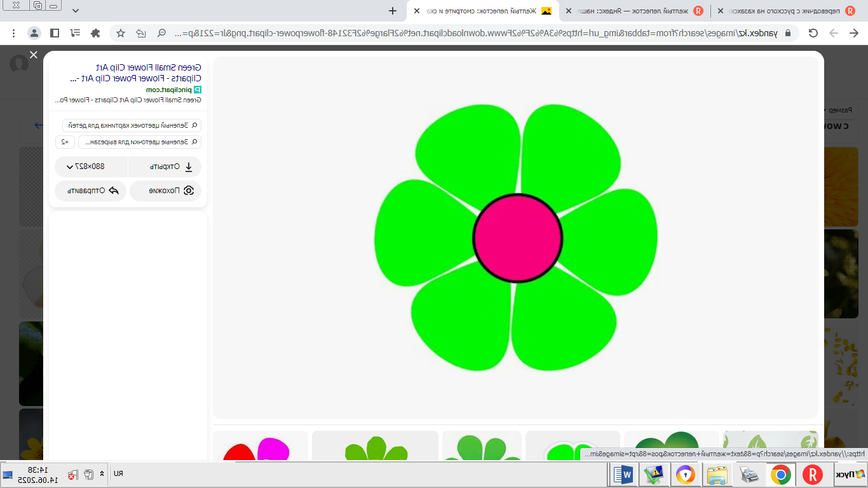This screenshot has width=868, height=488.
Task: Click the Похожие similar images button
Action: 165,191
